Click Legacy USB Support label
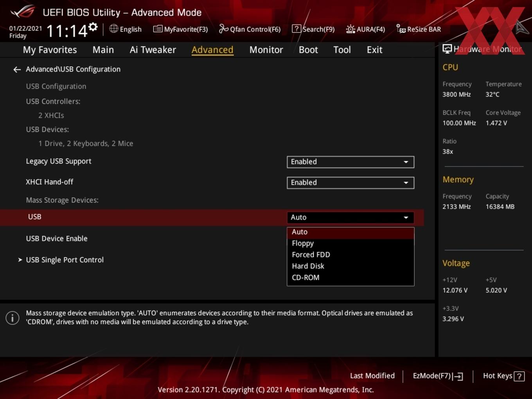 pos(59,161)
